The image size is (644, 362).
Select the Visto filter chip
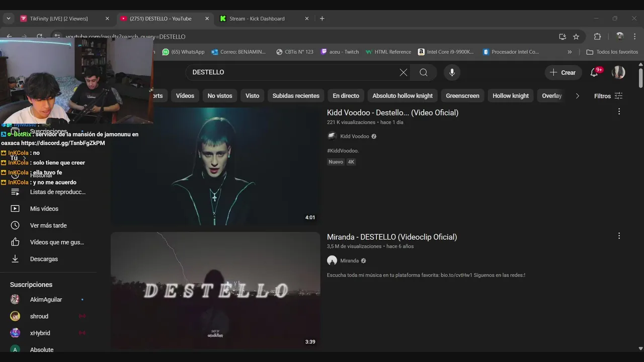pyautogui.click(x=253, y=96)
